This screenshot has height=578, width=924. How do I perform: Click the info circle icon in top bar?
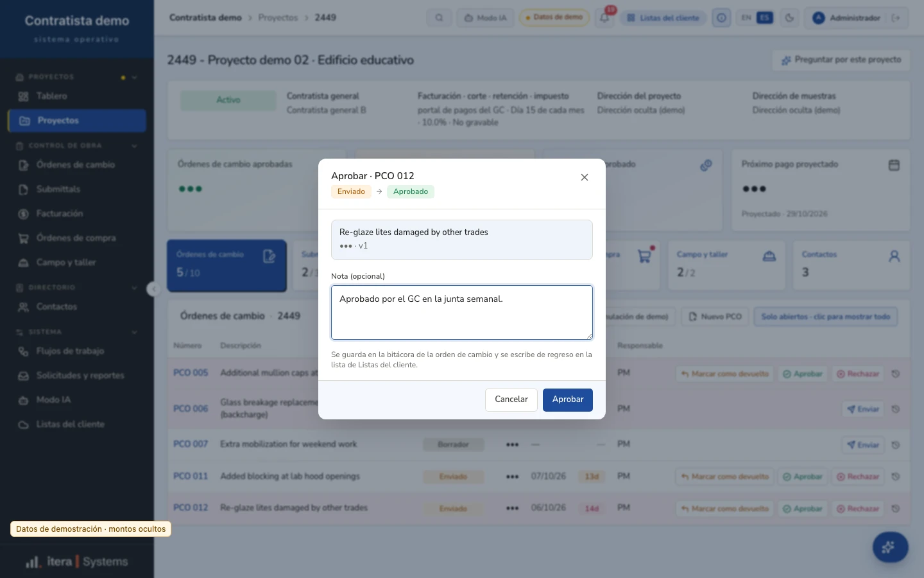[x=721, y=18]
